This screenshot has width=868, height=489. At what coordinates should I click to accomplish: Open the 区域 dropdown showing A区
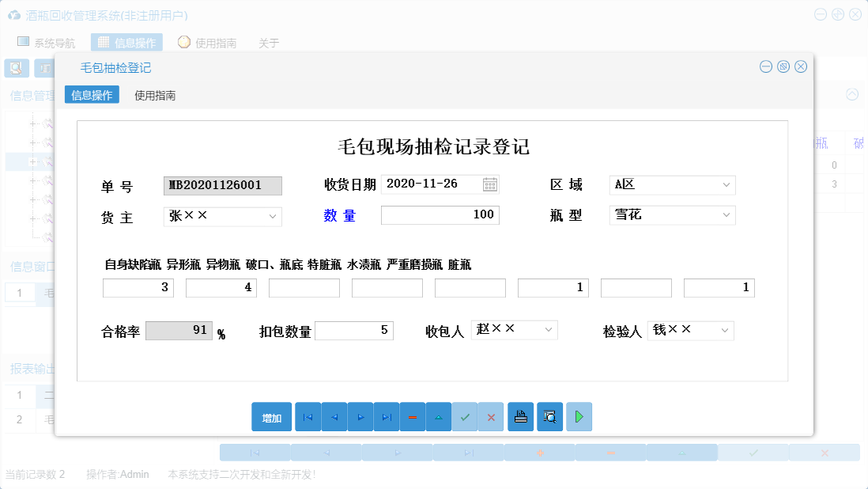725,184
